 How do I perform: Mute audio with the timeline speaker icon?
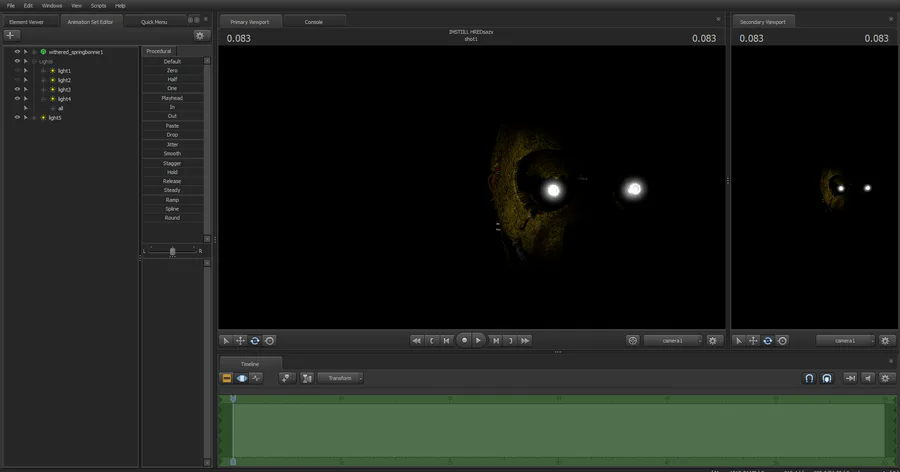tap(868, 378)
